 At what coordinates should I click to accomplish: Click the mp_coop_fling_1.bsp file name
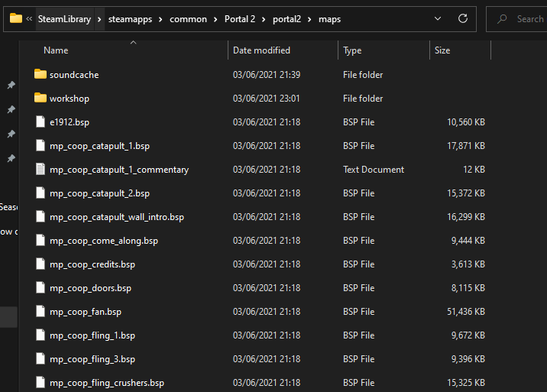pyautogui.click(x=92, y=335)
